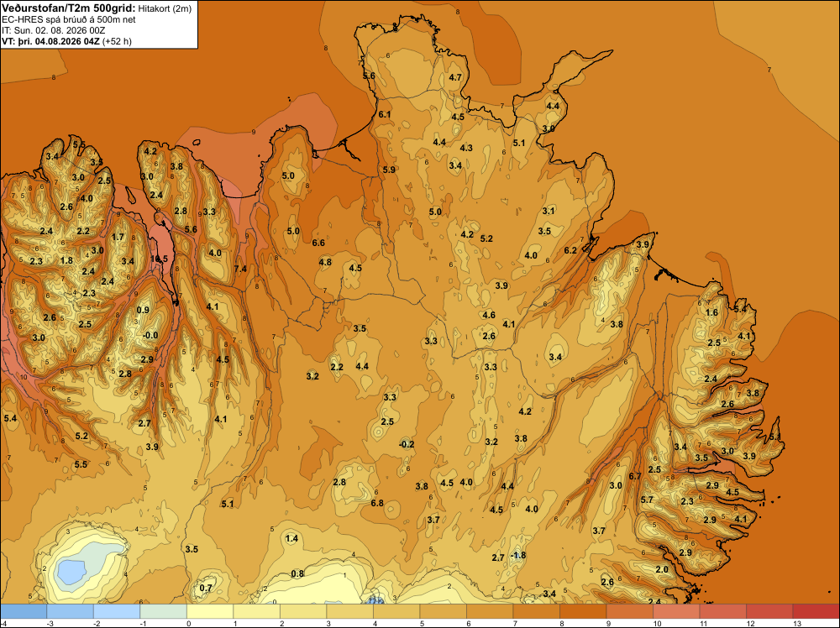Click the temperature value '0.8'
840x628 pixels.
click(x=297, y=574)
